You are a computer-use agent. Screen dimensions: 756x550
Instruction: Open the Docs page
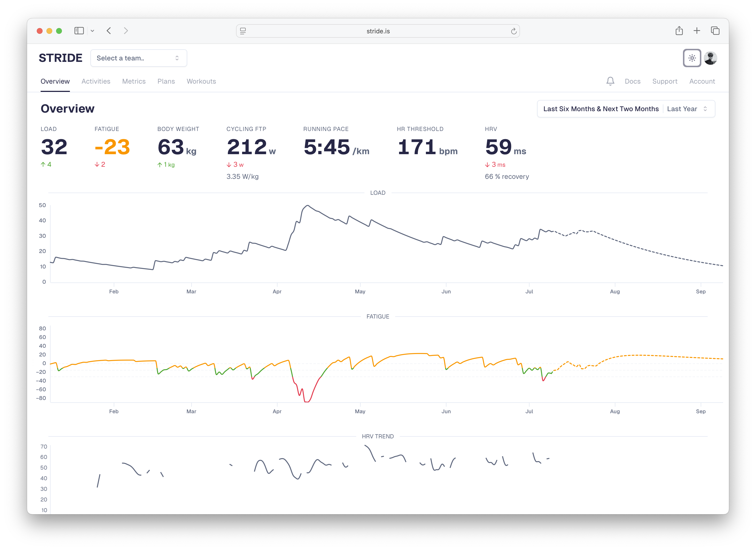click(632, 81)
